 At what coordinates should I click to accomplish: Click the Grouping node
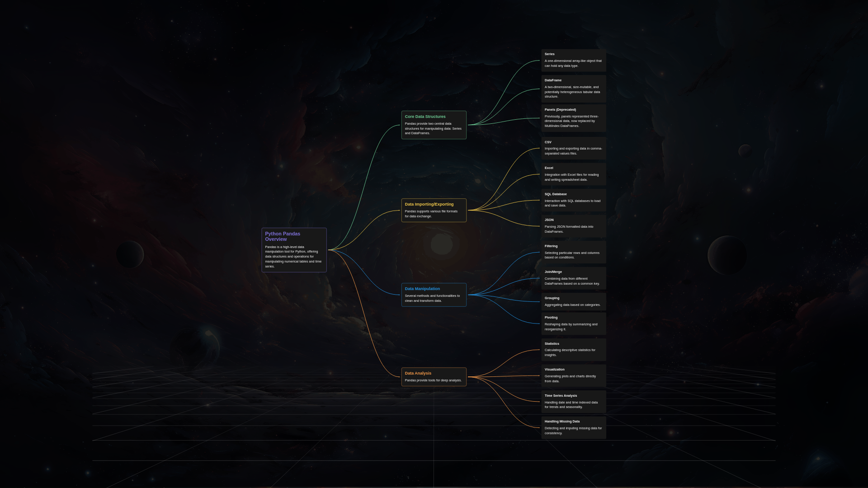point(573,301)
